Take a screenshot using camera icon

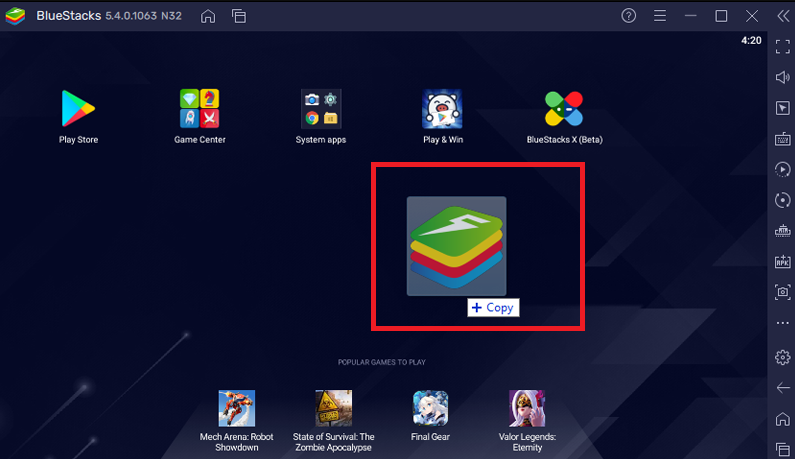(782, 292)
